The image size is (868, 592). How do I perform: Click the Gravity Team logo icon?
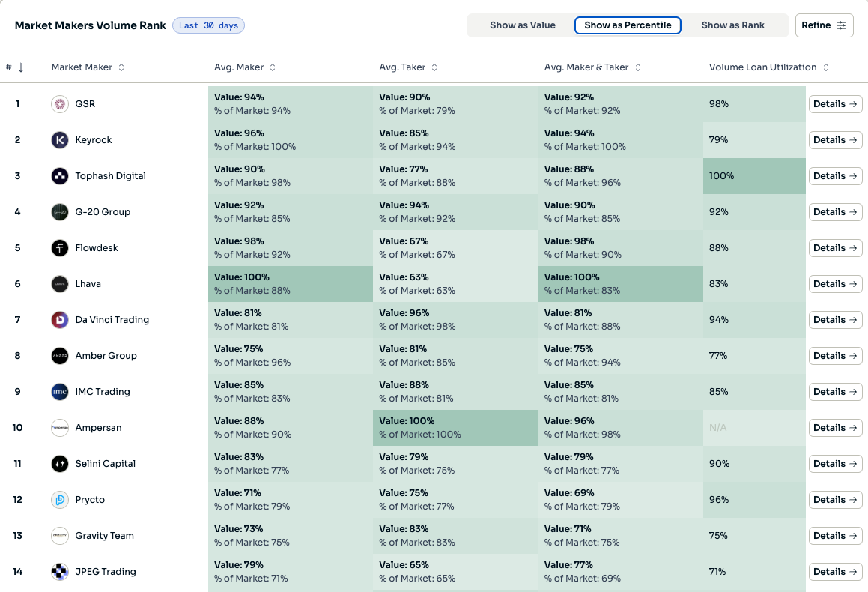60,536
